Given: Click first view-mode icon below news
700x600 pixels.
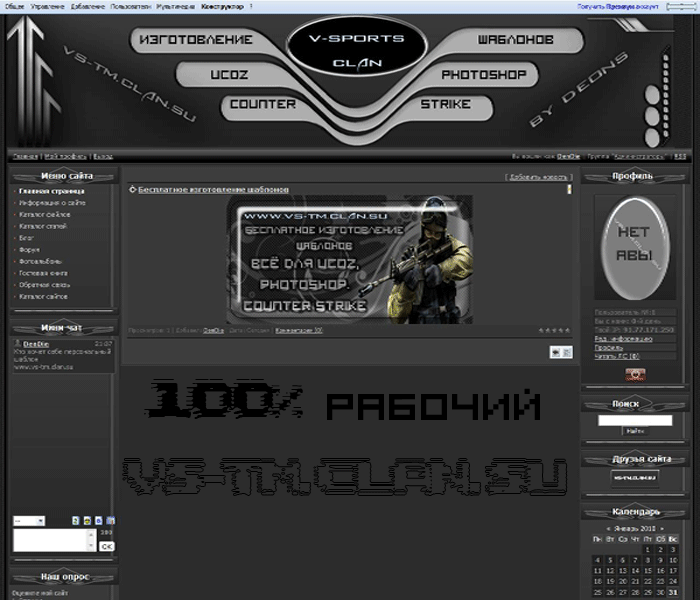Looking at the screenshot, I should coord(555,352).
